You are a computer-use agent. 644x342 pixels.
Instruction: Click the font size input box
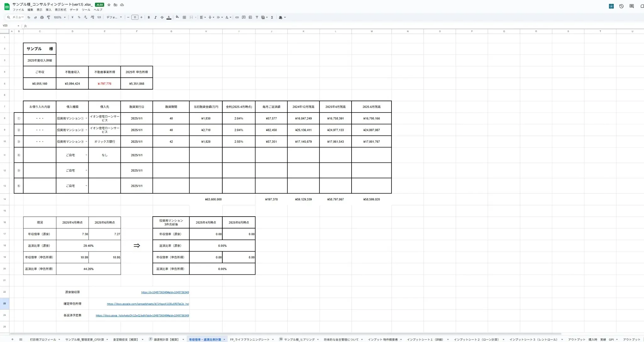135,17
